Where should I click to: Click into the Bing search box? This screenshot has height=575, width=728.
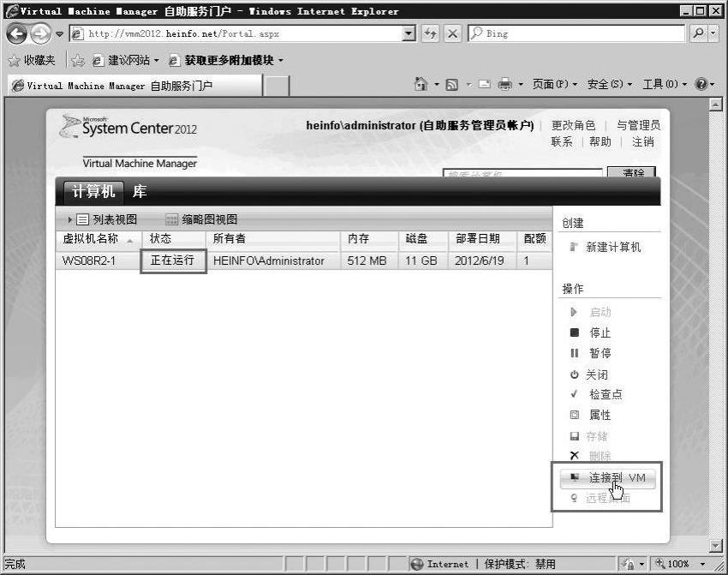click(x=577, y=33)
